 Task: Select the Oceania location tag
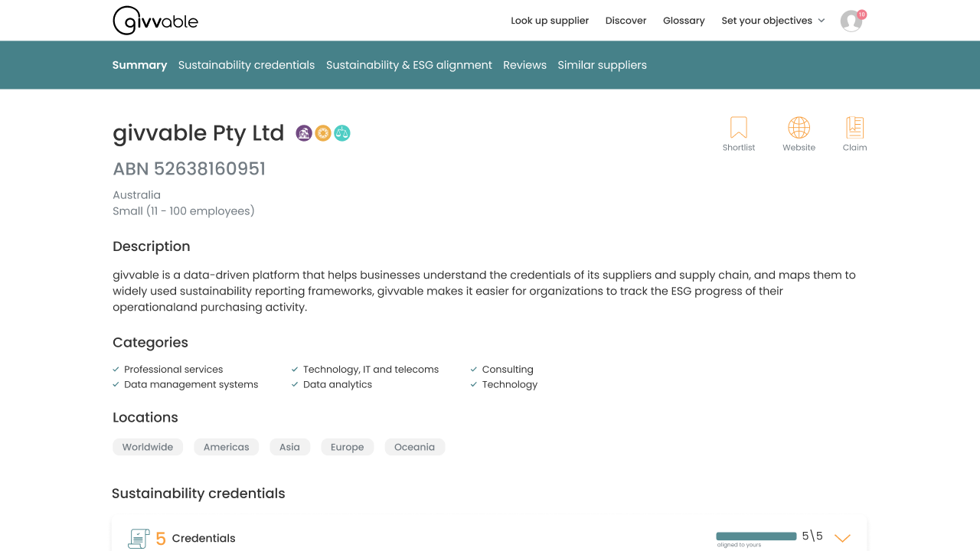[414, 447]
